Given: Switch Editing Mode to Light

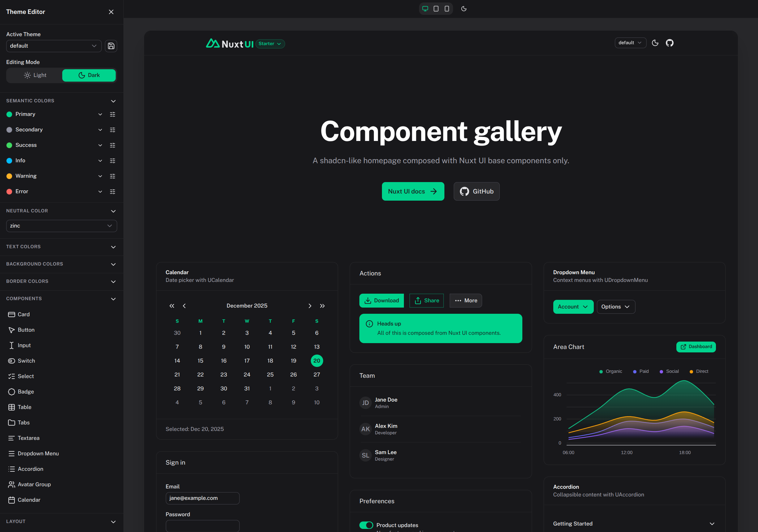Looking at the screenshot, I should click(34, 75).
